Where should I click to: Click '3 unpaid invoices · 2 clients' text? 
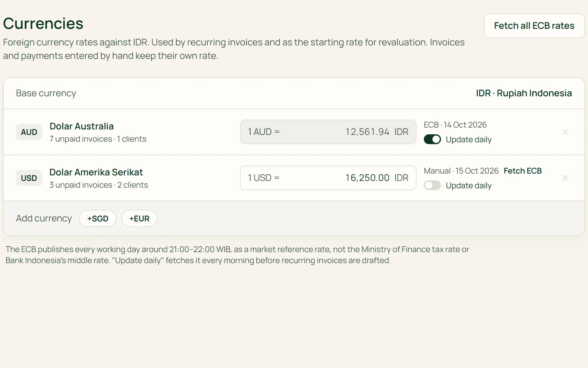tap(99, 185)
